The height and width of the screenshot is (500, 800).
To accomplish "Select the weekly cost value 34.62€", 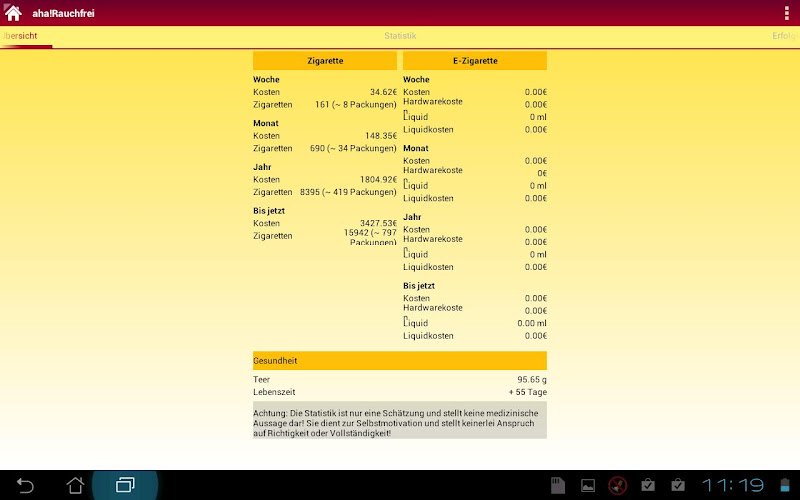I will pyautogui.click(x=383, y=92).
